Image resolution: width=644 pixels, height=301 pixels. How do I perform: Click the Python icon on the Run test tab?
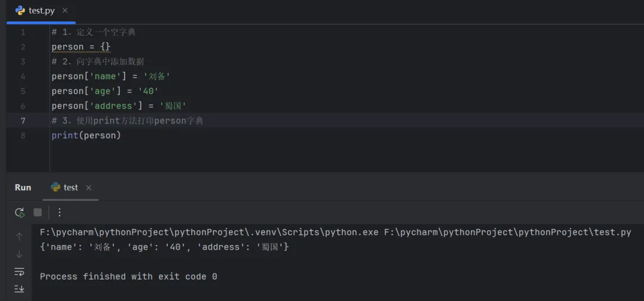click(56, 187)
